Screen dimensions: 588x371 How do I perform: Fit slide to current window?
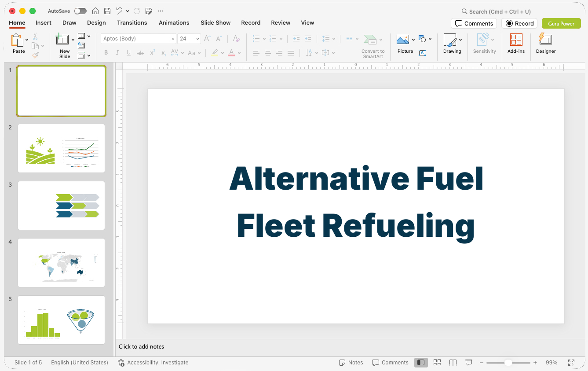point(571,363)
